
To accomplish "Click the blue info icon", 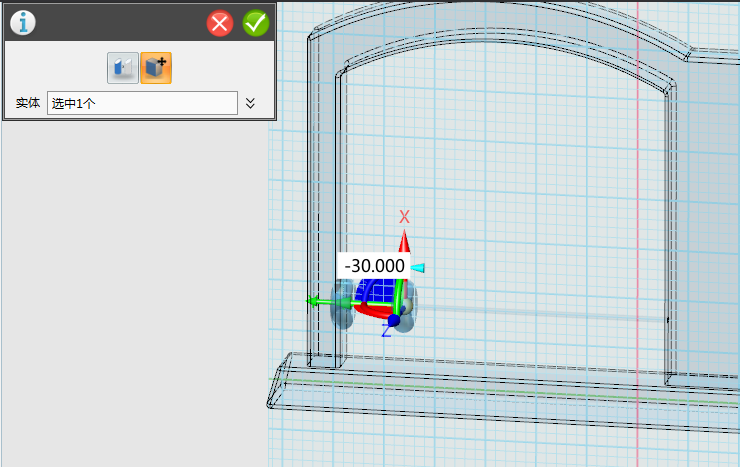I will click(22, 23).
